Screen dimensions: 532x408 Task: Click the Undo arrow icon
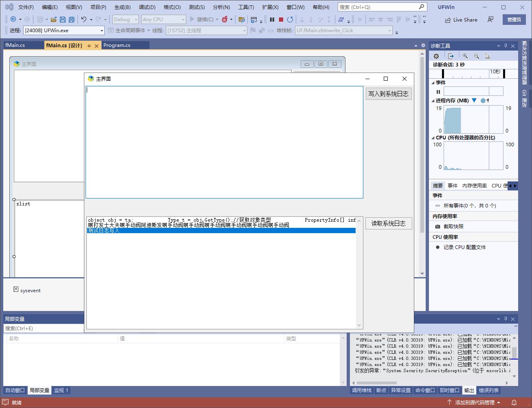coord(84,19)
